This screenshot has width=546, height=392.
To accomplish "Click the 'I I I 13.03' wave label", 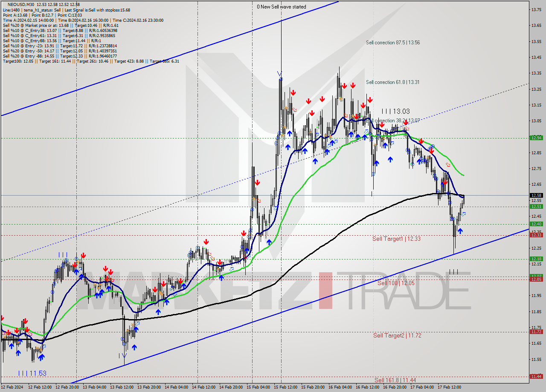I will point(395,111).
